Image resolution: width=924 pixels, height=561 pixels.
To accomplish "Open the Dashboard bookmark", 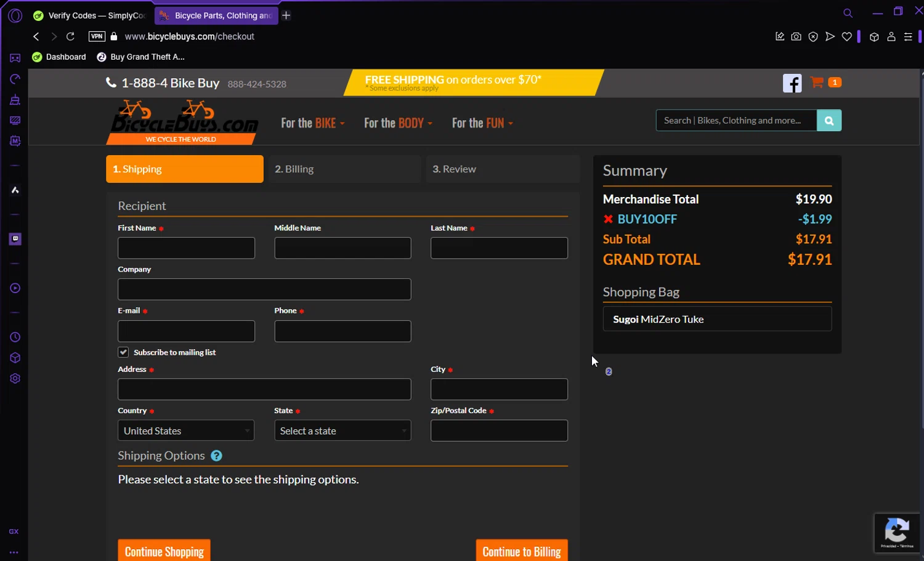I will pos(59,57).
